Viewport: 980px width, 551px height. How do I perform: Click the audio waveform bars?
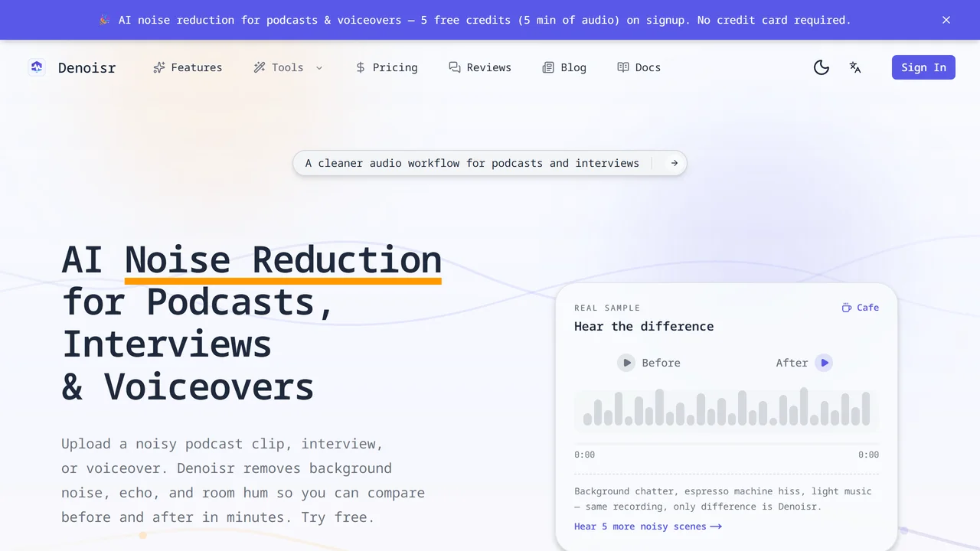[x=727, y=408]
